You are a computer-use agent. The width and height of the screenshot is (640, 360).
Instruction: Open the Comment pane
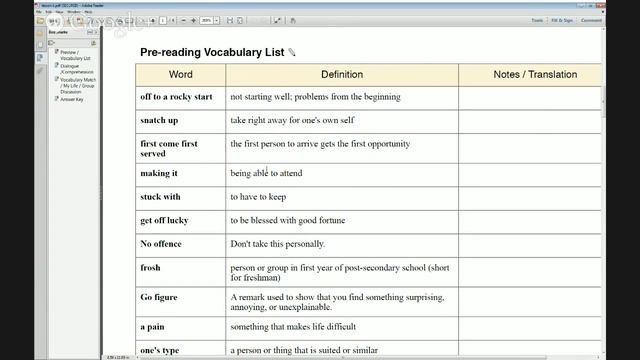point(591,20)
